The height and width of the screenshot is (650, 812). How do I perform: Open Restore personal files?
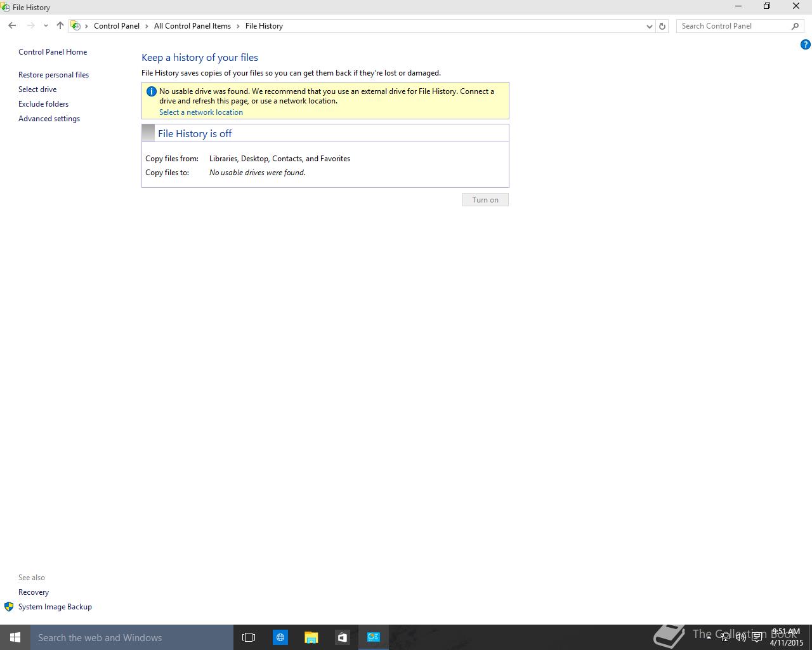[53, 75]
